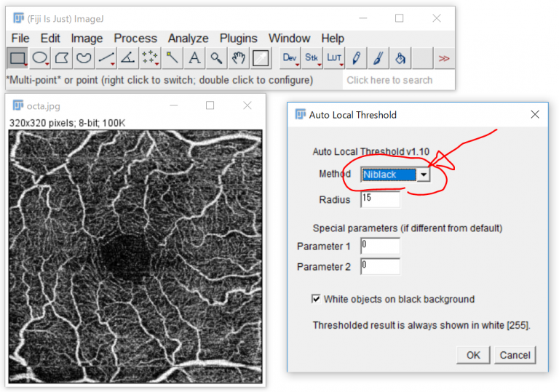Click the Parameter 1 input field
Screen dimensions: 559x392
click(x=380, y=246)
